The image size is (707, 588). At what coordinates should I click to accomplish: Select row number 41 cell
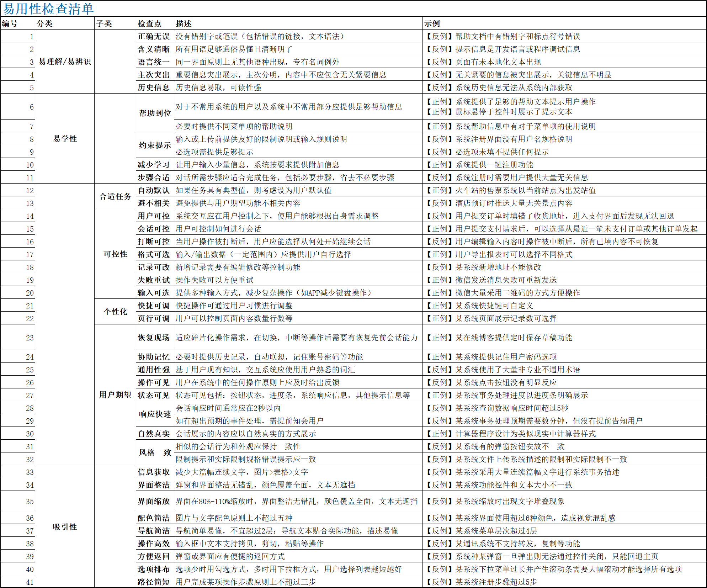click(x=30, y=582)
